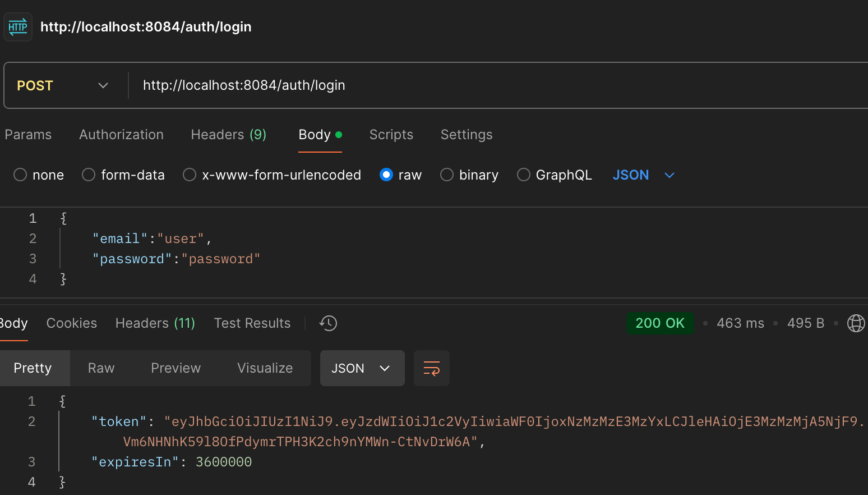Open the response JSON format dropdown

tap(362, 368)
